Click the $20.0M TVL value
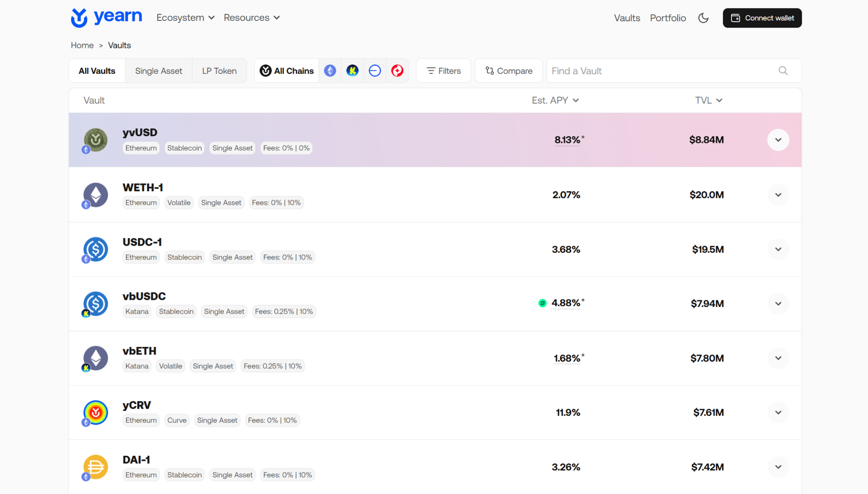868x494 pixels. point(707,195)
